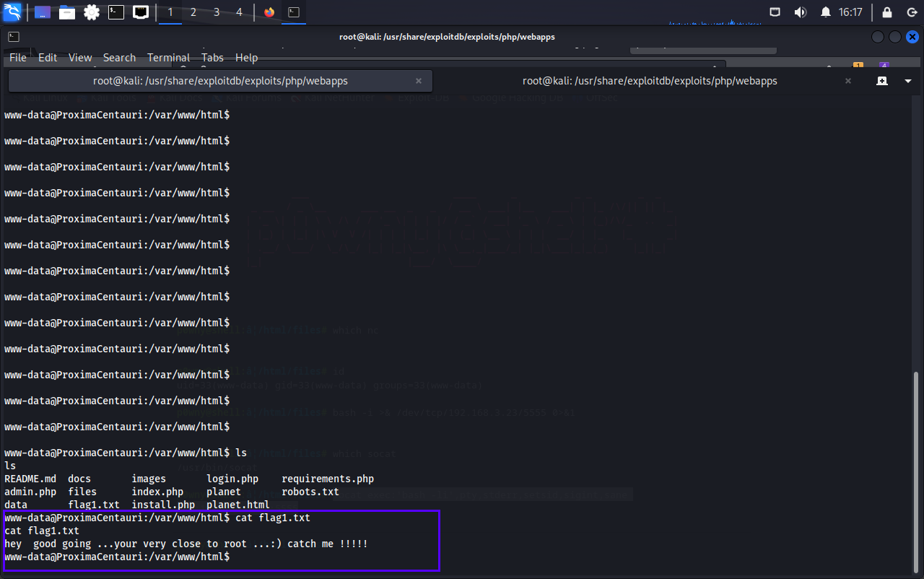This screenshot has height=579, width=924.
Task: Click 'install.php' in the ls listing
Action: click(x=163, y=505)
